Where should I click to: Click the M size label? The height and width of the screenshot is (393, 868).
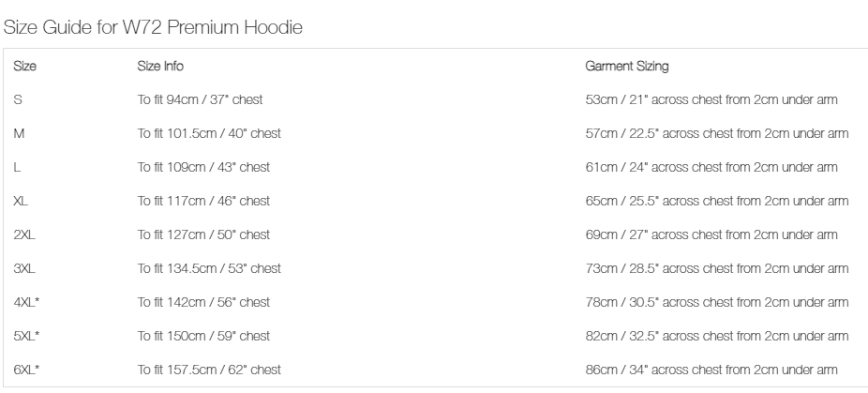click(x=19, y=133)
